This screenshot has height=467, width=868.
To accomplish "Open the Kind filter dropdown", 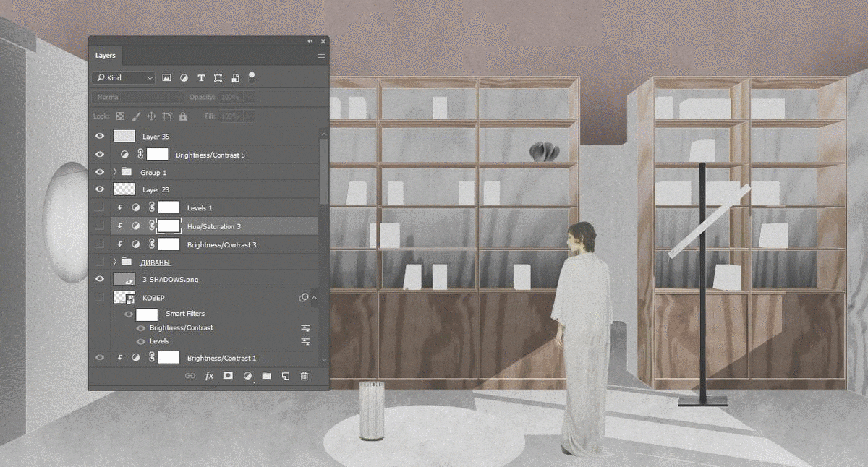I will (123, 78).
